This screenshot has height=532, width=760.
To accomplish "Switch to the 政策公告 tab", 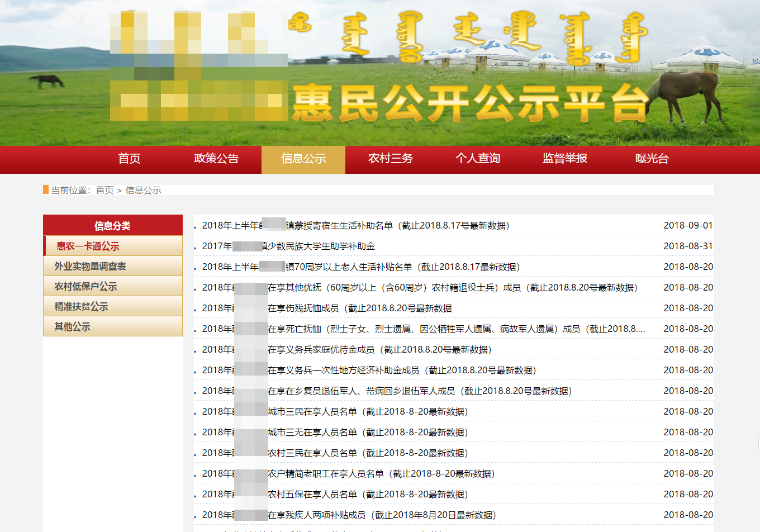I will tap(216, 159).
